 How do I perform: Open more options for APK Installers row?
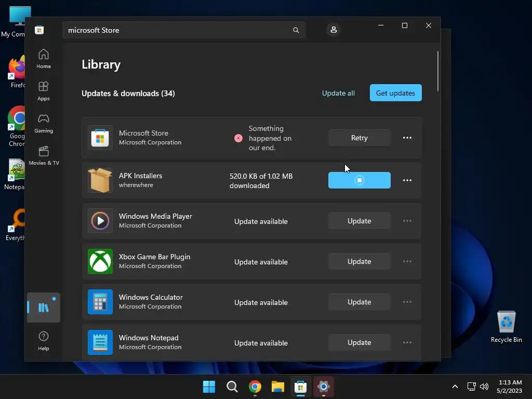tap(407, 180)
